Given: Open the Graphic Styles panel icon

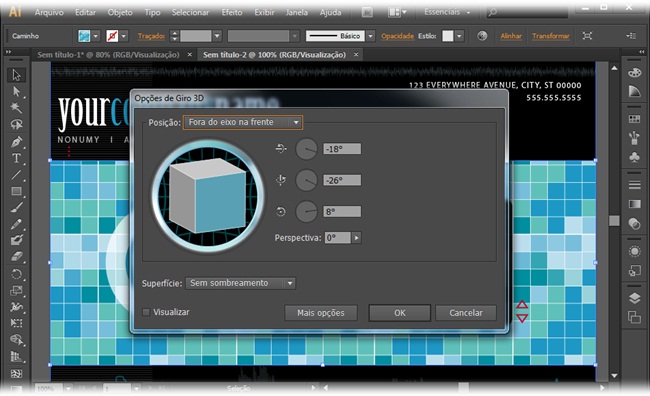Looking at the screenshot, I should coord(634,271).
